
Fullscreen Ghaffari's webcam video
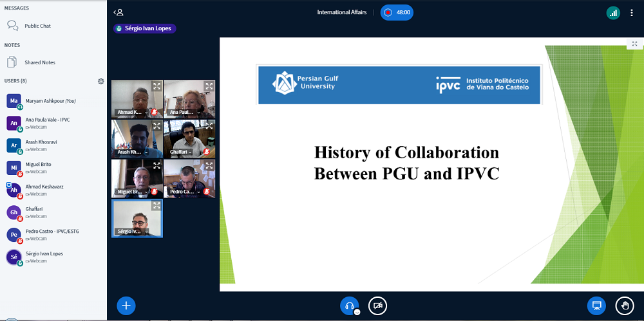coord(209,125)
